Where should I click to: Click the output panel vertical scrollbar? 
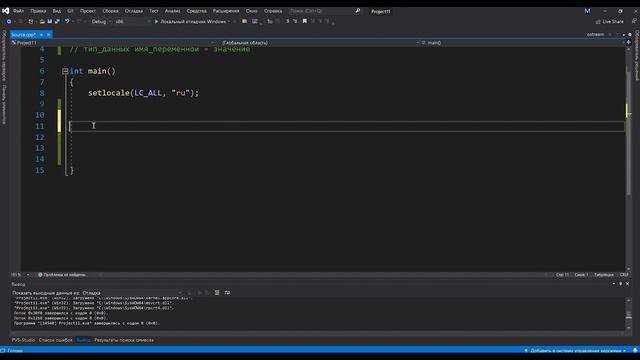629,314
